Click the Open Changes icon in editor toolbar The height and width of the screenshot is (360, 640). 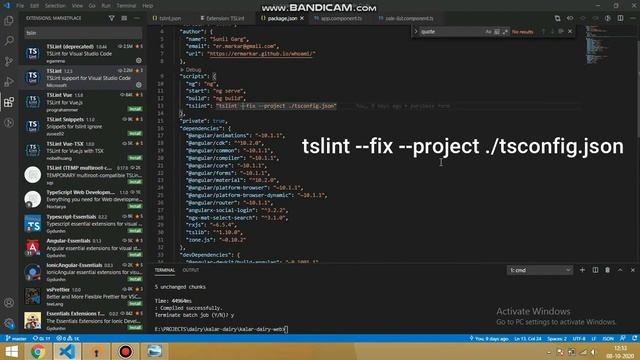click(x=558, y=18)
